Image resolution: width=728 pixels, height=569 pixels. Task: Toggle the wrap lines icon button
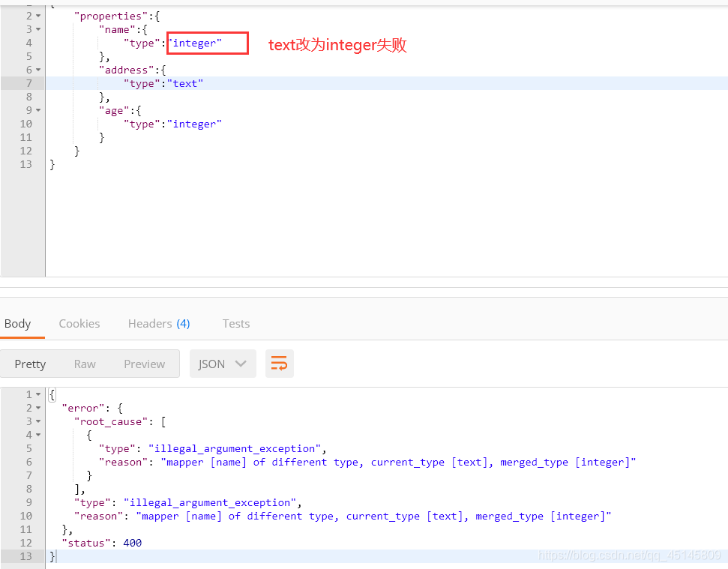pyautogui.click(x=279, y=364)
